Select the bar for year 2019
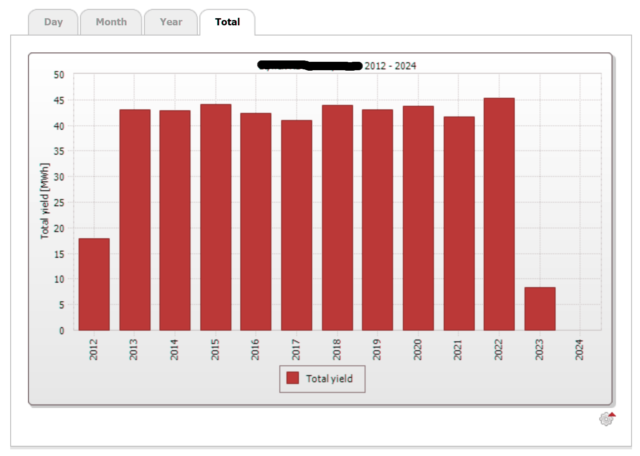Viewport: 640px width, 456px height. (x=378, y=220)
